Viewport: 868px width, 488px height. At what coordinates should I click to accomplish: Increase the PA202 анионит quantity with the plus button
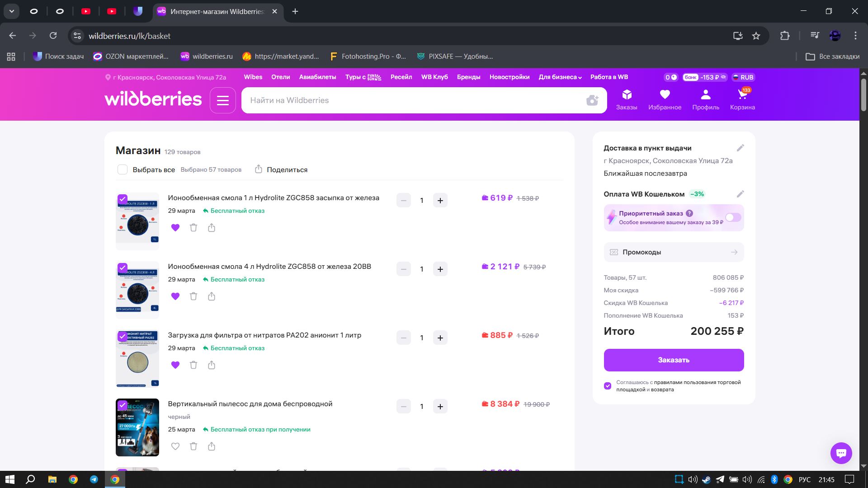pyautogui.click(x=440, y=338)
